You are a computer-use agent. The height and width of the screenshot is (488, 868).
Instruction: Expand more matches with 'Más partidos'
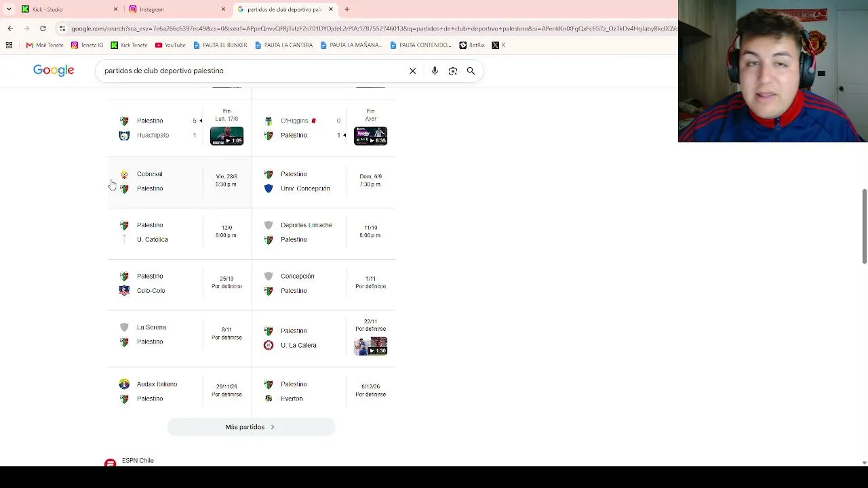pyautogui.click(x=251, y=427)
